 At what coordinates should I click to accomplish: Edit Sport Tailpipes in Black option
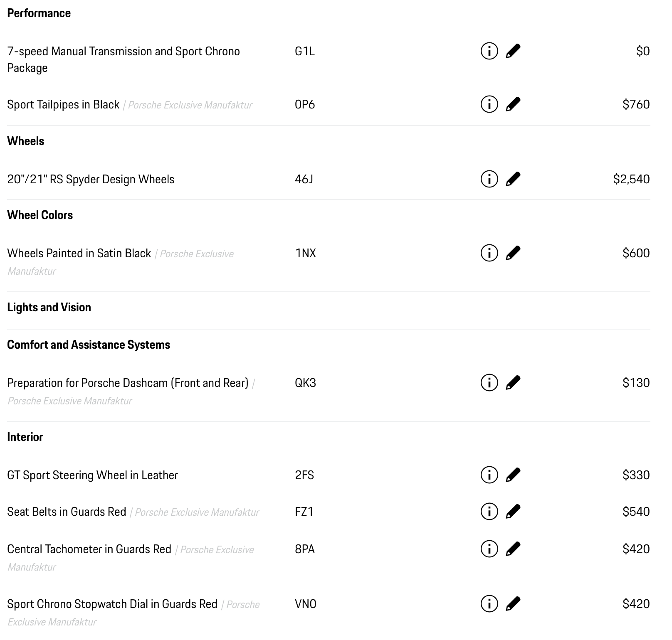click(x=513, y=104)
